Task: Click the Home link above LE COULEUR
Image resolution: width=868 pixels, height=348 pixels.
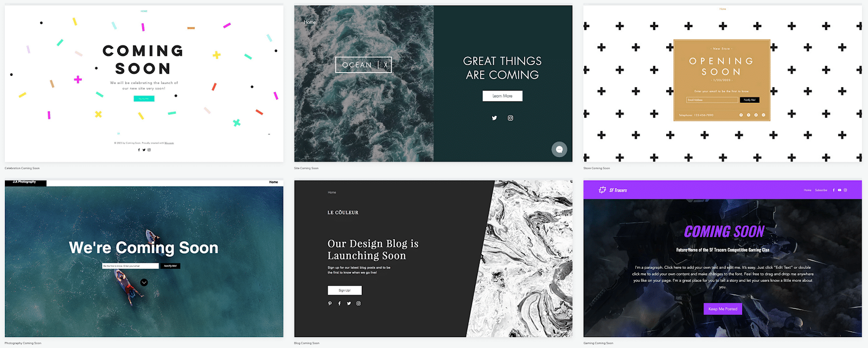Action: coord(332,192)
